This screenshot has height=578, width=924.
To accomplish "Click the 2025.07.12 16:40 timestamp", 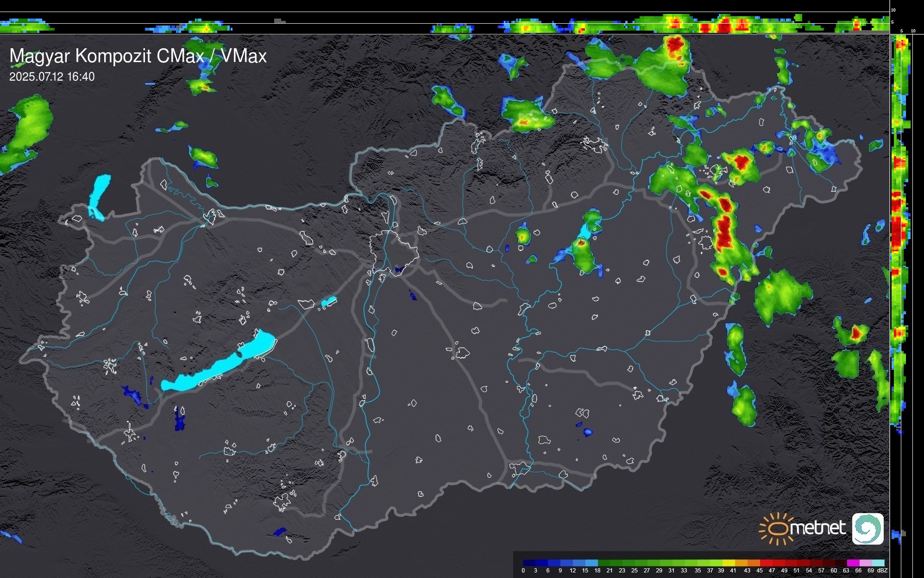I will pyautogui.click(x=52, y=77).
